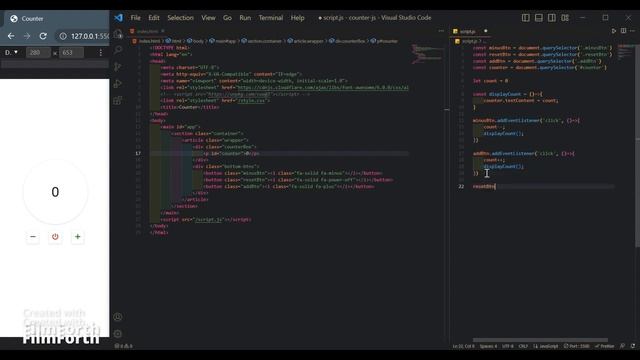
Task: Click the viewport width field 280
Action: pyautogui.click(x=38, y=52)
